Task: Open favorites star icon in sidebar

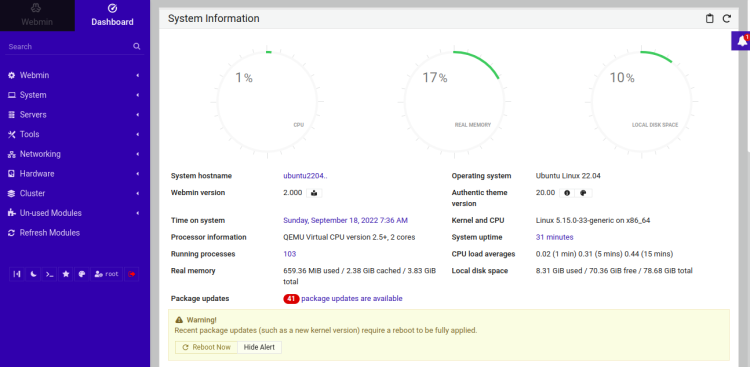Action: coord(66,274)
